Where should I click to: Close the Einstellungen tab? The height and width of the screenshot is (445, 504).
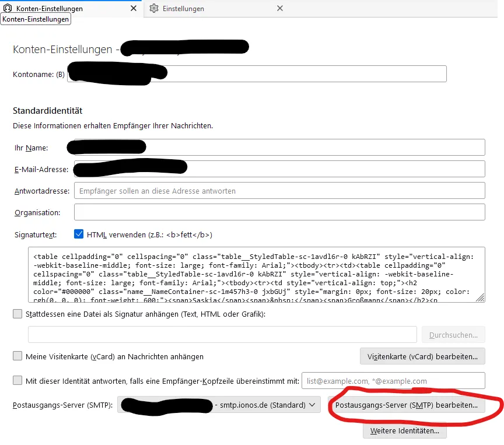tap(280, 8)
